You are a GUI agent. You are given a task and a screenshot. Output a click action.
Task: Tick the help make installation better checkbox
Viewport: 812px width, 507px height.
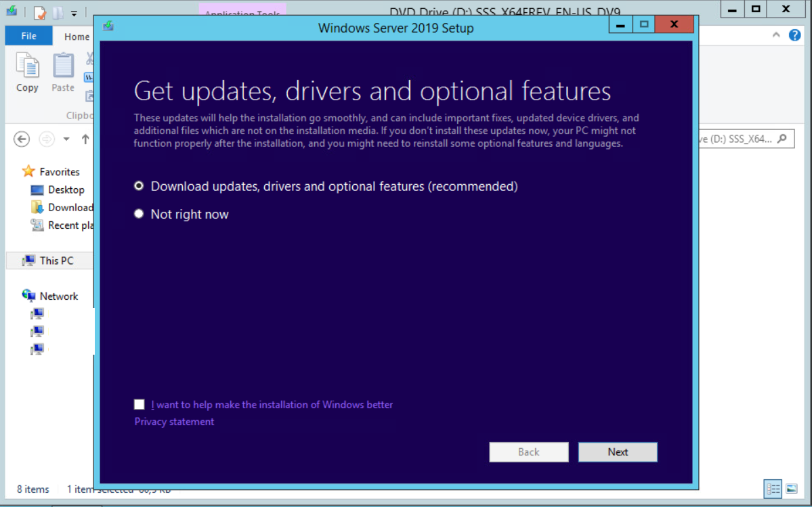point(140,405)
